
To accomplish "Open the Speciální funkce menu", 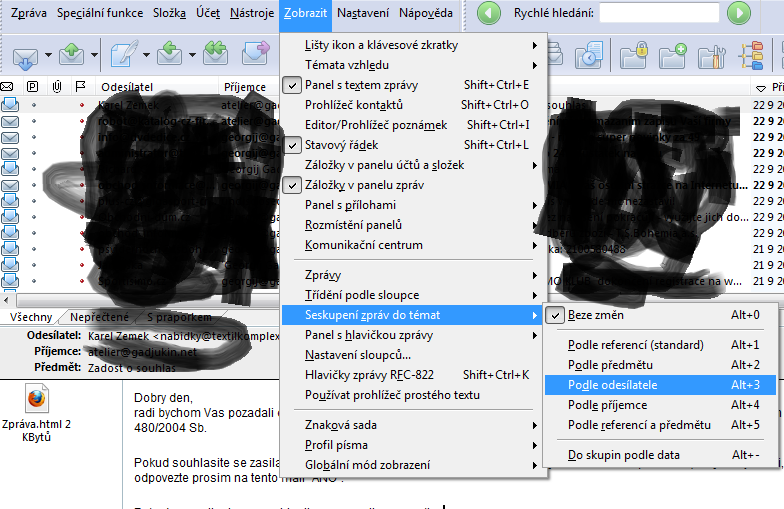I will coord(100,13).
